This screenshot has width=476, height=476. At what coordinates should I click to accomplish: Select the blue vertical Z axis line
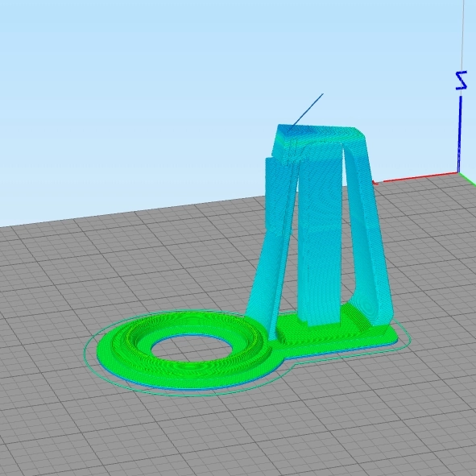[459, 135]
